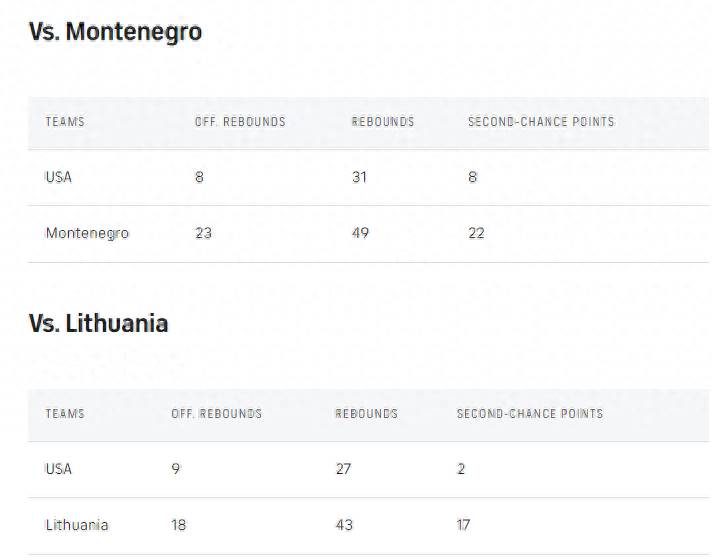Select SECOND-CHANCE POINTS header in Lithuania table

[x=530, y=414]
